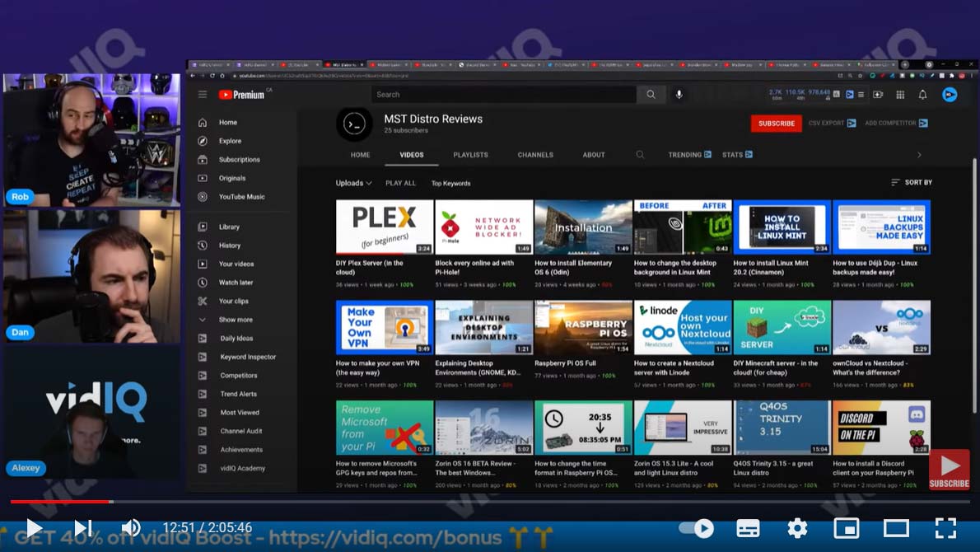Subscribe to MST Distro Reviews channel
Viewport: 980px width, 552px height.
click(777, 124)
